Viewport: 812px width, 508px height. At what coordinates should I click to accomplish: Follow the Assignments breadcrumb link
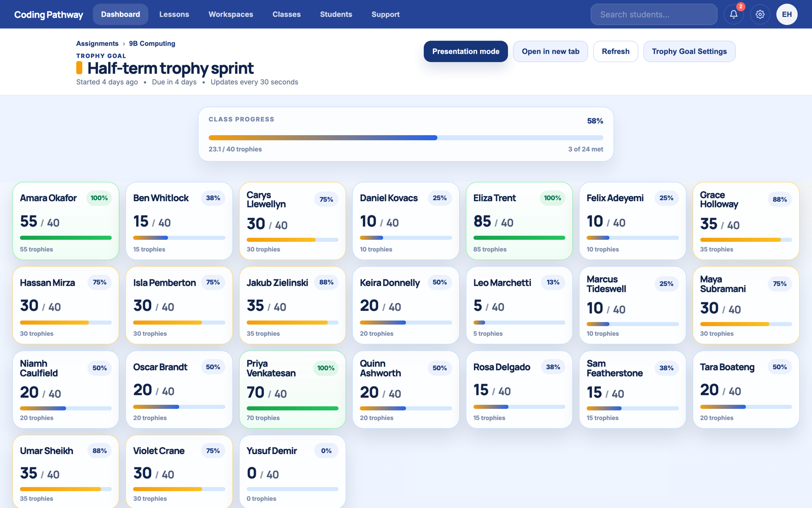(x=97, y=44)
